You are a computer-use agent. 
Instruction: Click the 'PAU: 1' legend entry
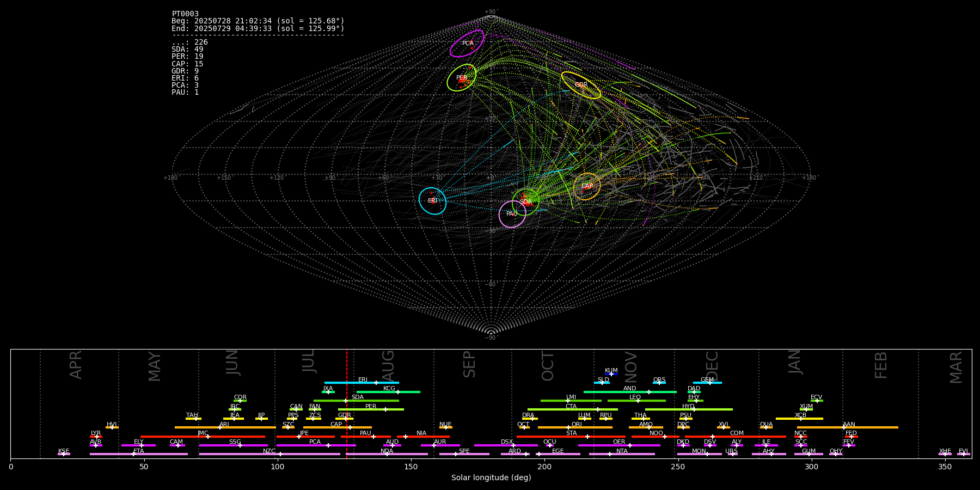185,93
